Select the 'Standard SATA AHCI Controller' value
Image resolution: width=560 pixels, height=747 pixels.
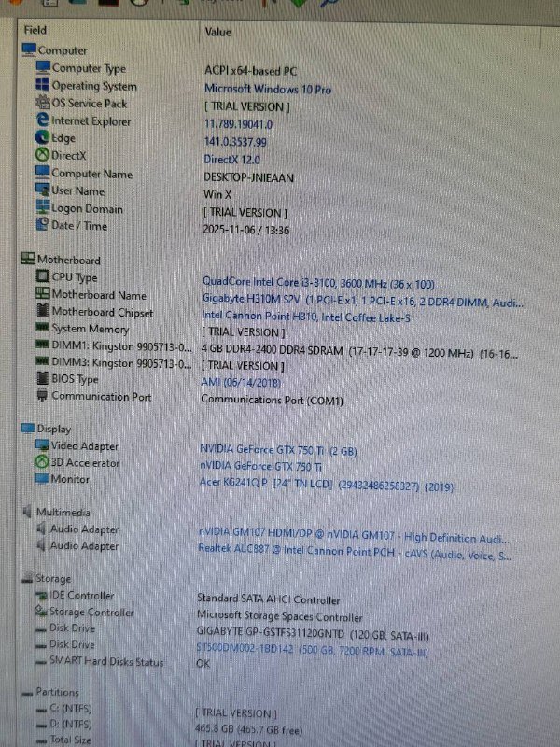click(x=269, y=599)
